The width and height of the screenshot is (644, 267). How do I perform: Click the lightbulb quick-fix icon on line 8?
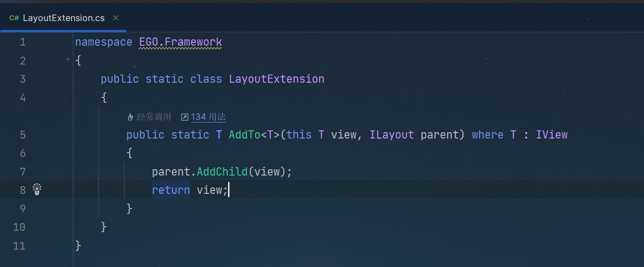pyautogui.click(x=37, y=189)
